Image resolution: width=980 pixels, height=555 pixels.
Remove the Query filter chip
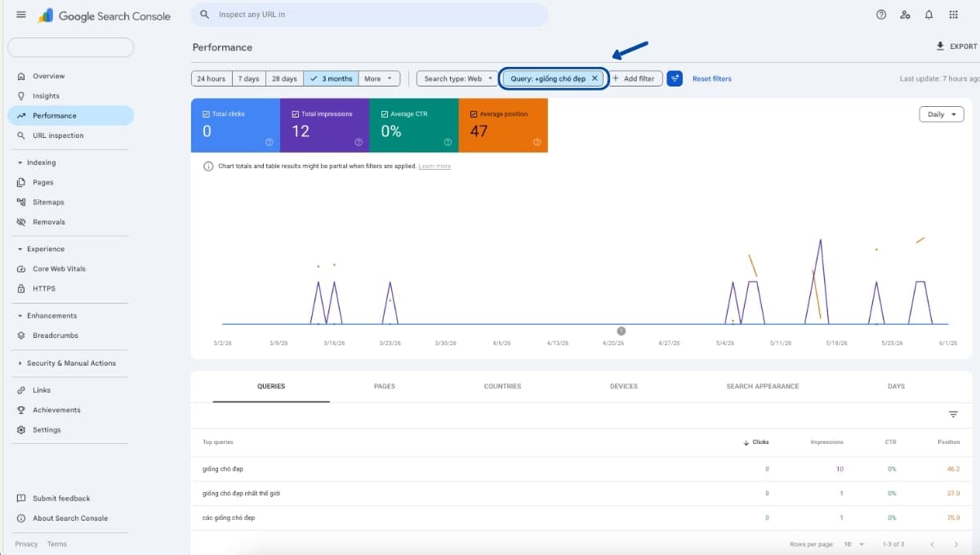[x=595, y=78]
